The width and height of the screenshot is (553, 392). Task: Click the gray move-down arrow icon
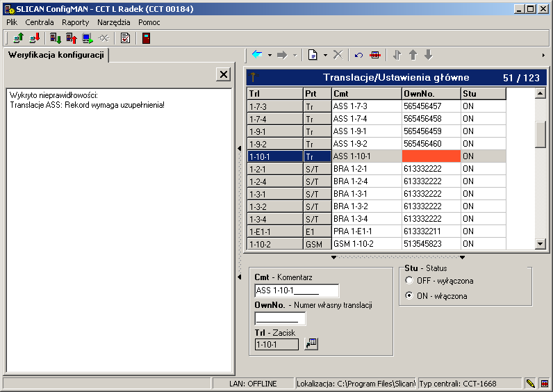point(429,55)
